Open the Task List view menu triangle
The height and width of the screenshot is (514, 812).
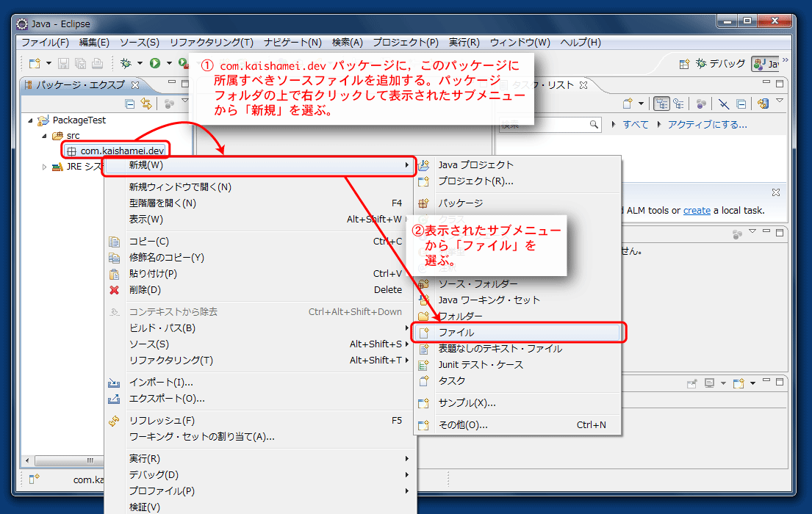tap(780, 101)
